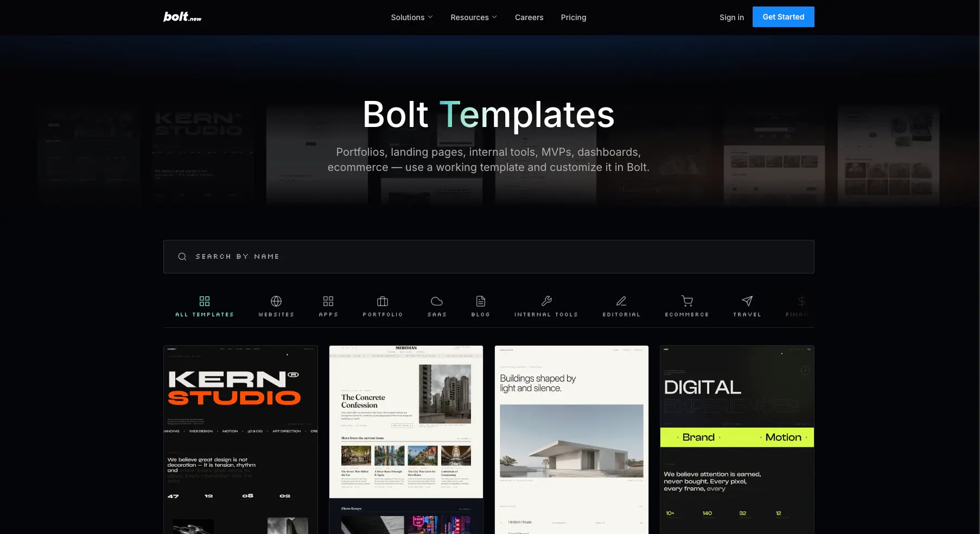Click the All Templates tab label
The image size is (980, 534).
click(205, 315)
